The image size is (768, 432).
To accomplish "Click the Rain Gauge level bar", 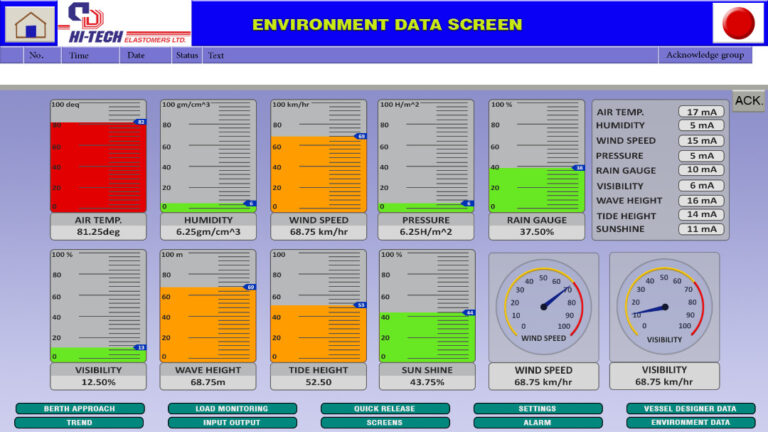I will 536,189.
